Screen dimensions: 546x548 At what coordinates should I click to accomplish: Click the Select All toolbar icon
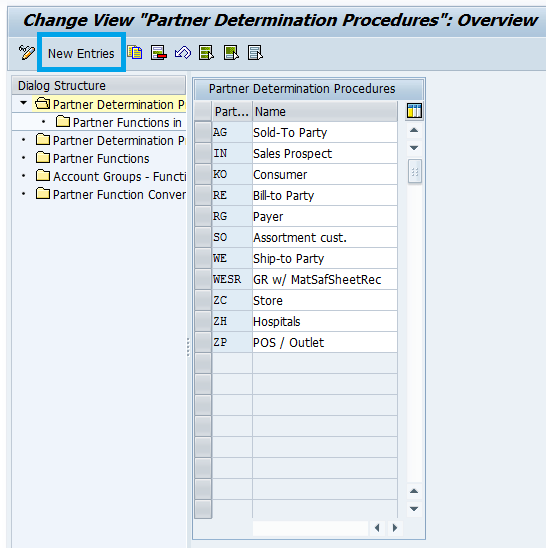tap(207, 53)
